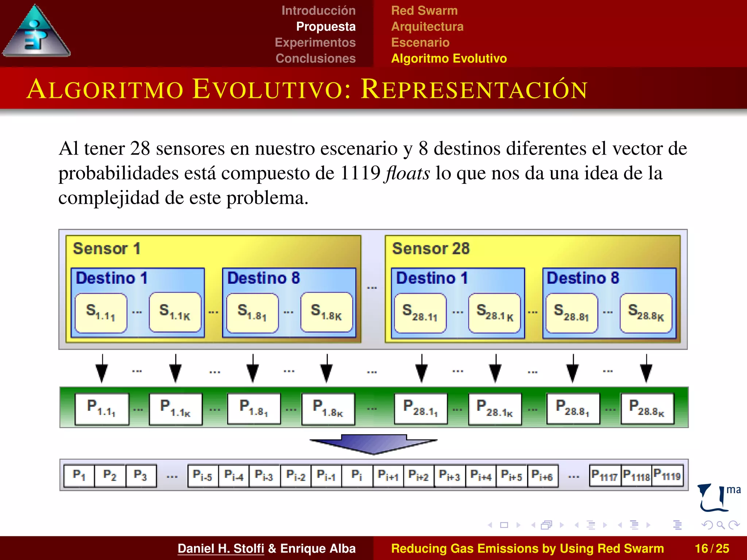Click 'Destino 1' under Sensor 1
747x560 pixels.
(112, 278)
